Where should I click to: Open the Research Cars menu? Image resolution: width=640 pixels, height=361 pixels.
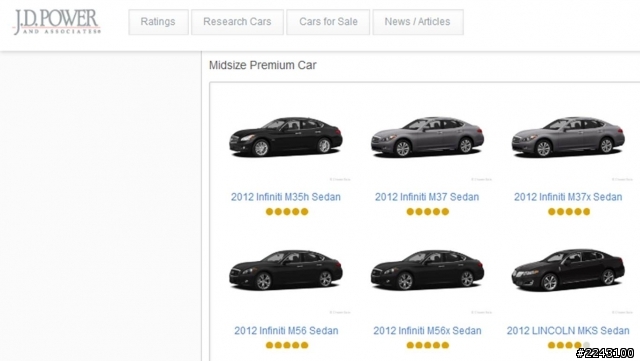pos(237,22)
